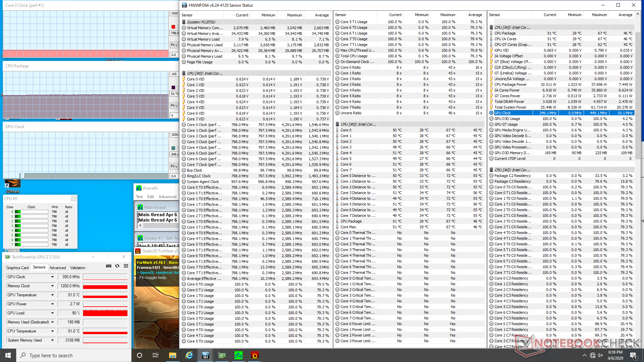This screenshot has height=362, width=644.
Task: Show hidden system tray icons
Action: click(x=585, y=355)
